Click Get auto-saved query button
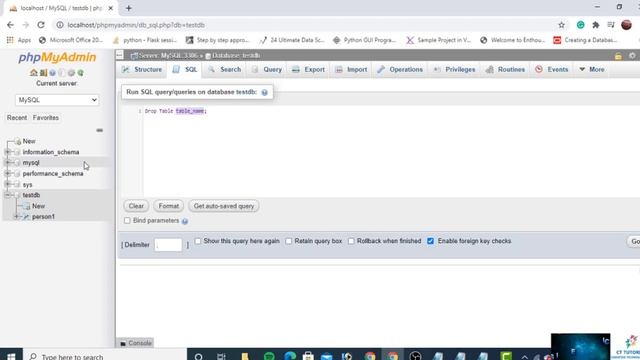Screen dimensions: 640x360 224,206
